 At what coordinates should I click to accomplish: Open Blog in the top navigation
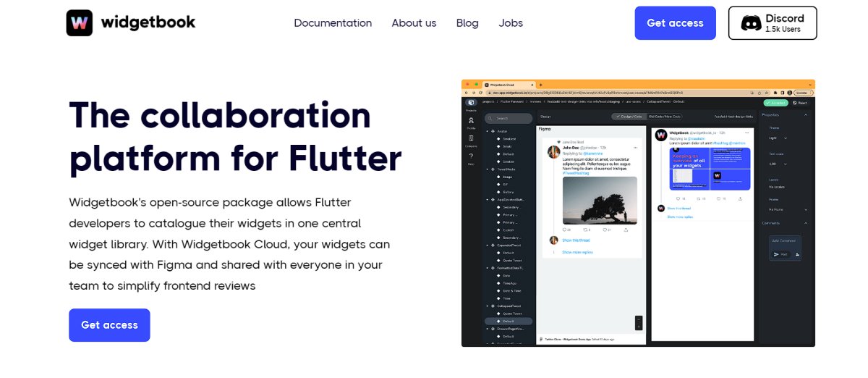[x=467, y=23]
